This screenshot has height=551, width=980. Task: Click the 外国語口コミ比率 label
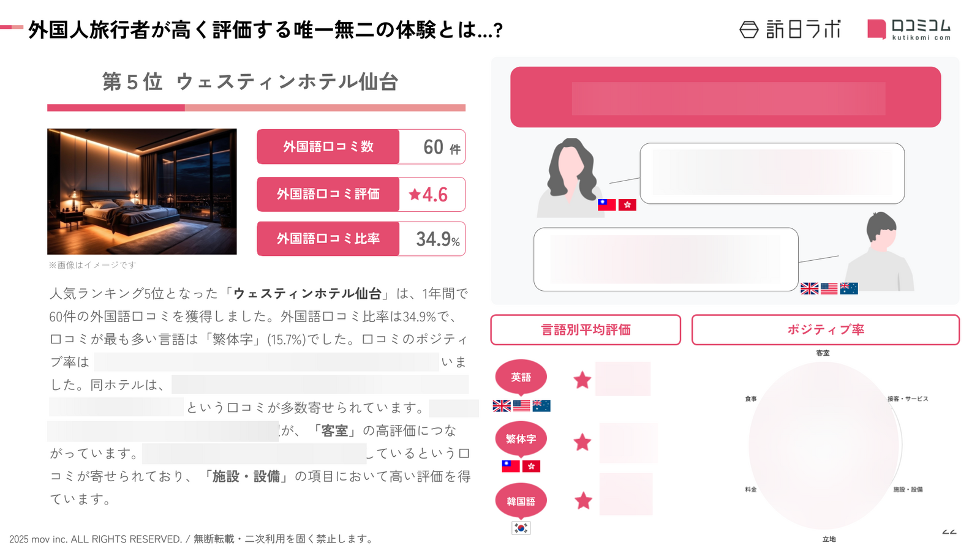click(328, 239)
